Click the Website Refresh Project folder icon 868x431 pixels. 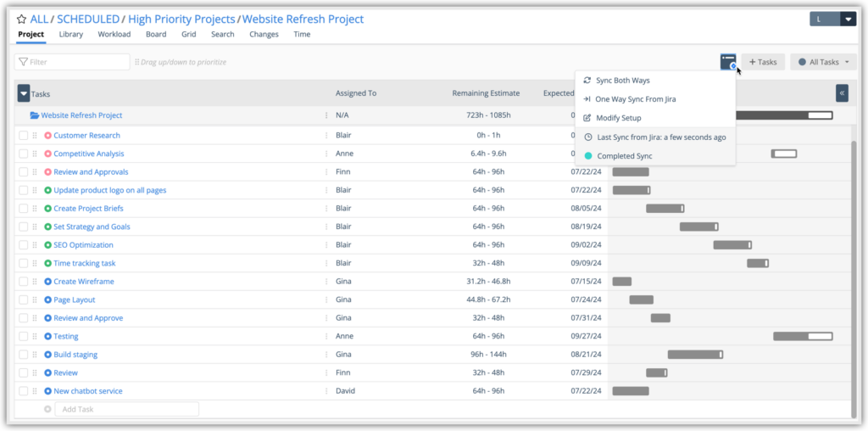pos(35,115)
